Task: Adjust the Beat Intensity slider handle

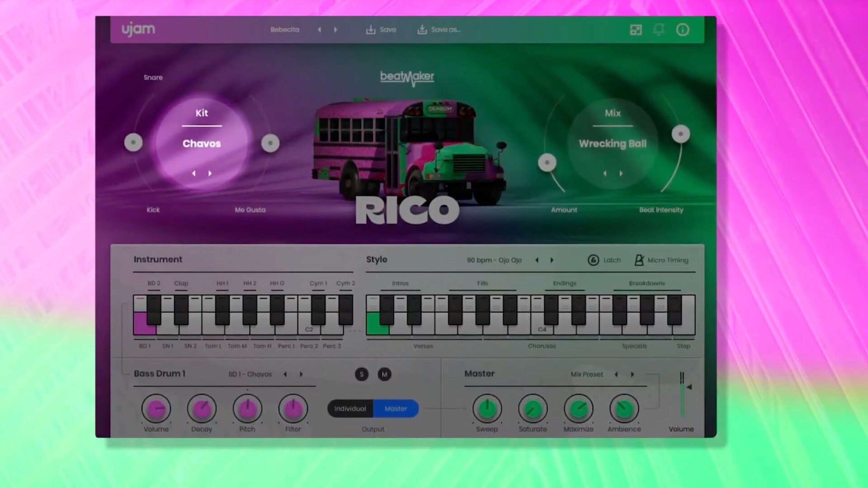Action: click(x=680, y=134)
